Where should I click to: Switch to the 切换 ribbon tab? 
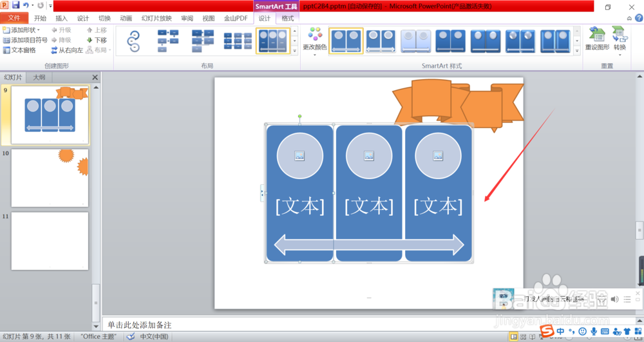[x=104, y=18]
